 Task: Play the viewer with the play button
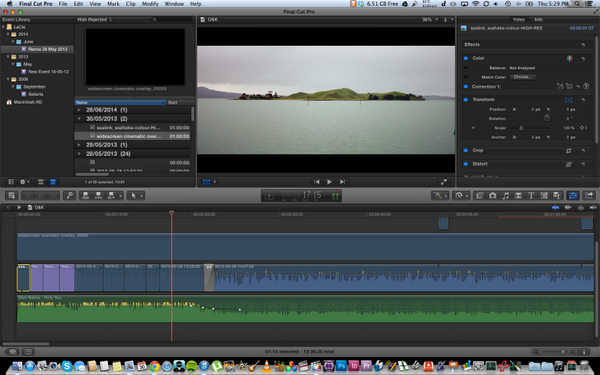(x=329, y=182)
